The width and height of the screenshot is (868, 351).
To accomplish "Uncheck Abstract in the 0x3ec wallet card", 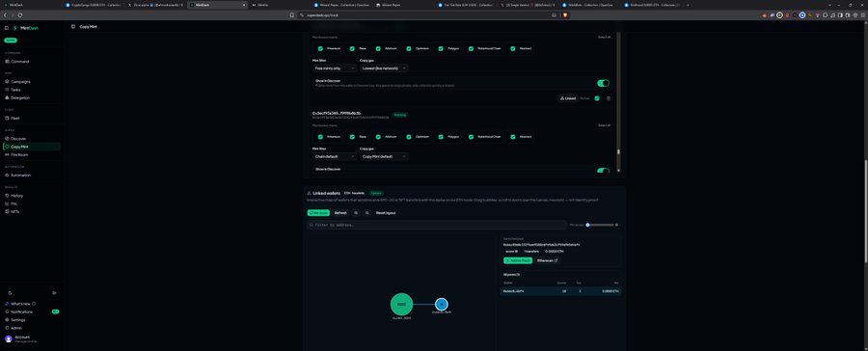I will pos(513,137).
